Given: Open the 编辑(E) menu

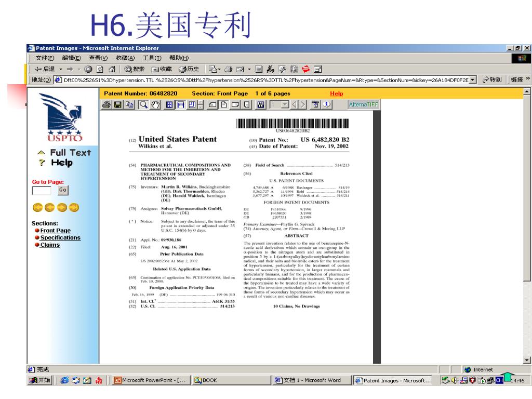Looking at the screenshot, I should pos(72,58).
